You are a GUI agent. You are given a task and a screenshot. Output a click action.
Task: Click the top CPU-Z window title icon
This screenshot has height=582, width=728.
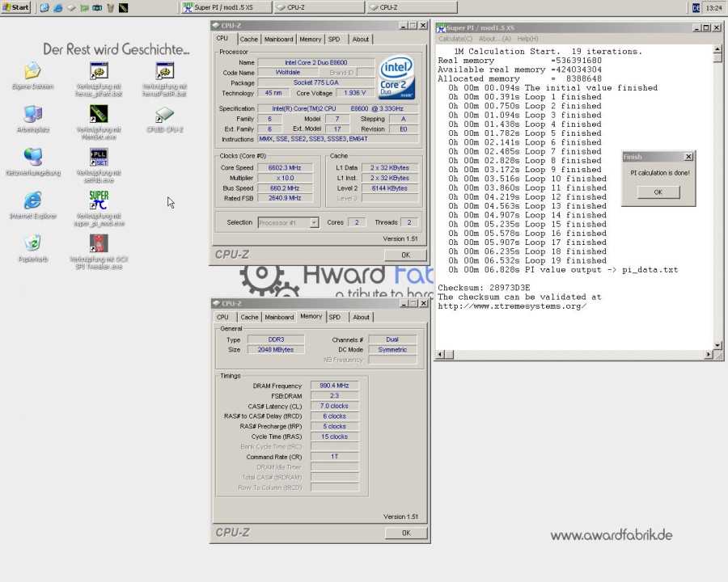coord(216,25)
